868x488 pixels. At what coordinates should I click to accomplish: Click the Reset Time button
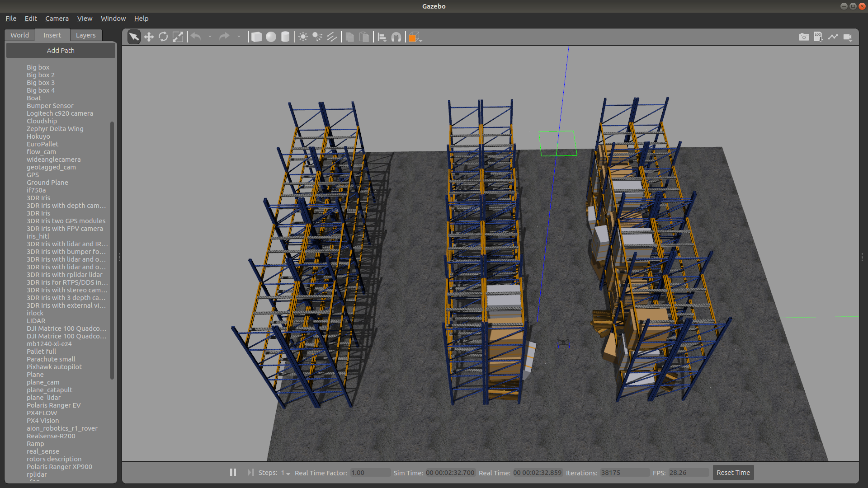pos(733,473)
